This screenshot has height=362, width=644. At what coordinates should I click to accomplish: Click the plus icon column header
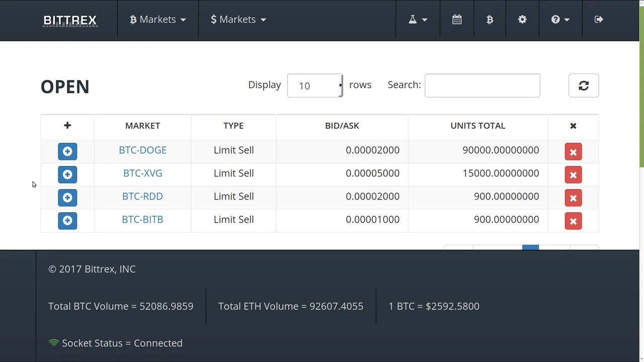pos(67,126)
